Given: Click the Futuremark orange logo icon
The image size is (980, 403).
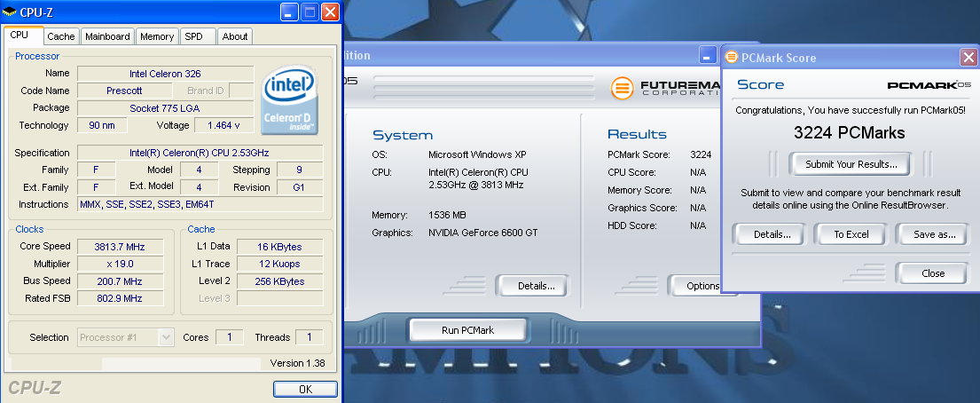Looking at the screenshot, I should click(x=623, y=88).
